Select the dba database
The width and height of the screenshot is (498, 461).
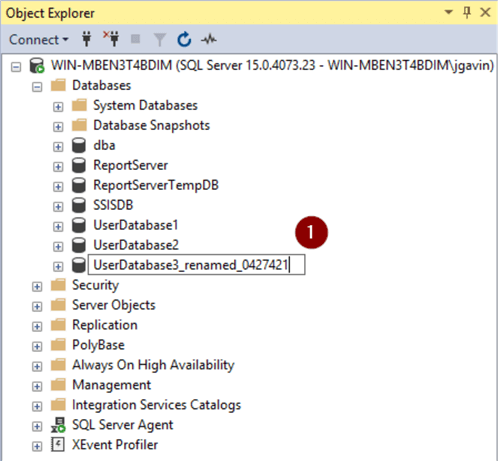[x=104, y=145]
